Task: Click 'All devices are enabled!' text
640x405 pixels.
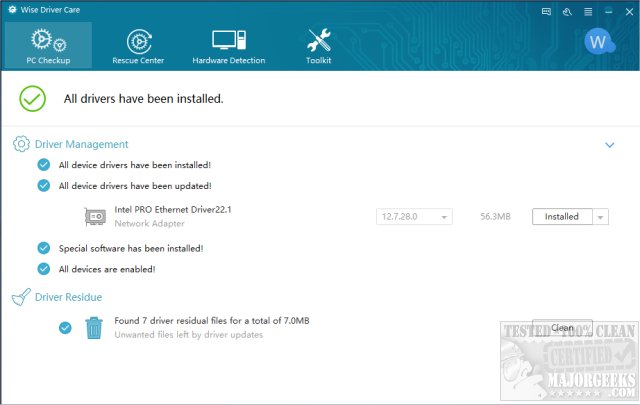Action: pos(107,269)
